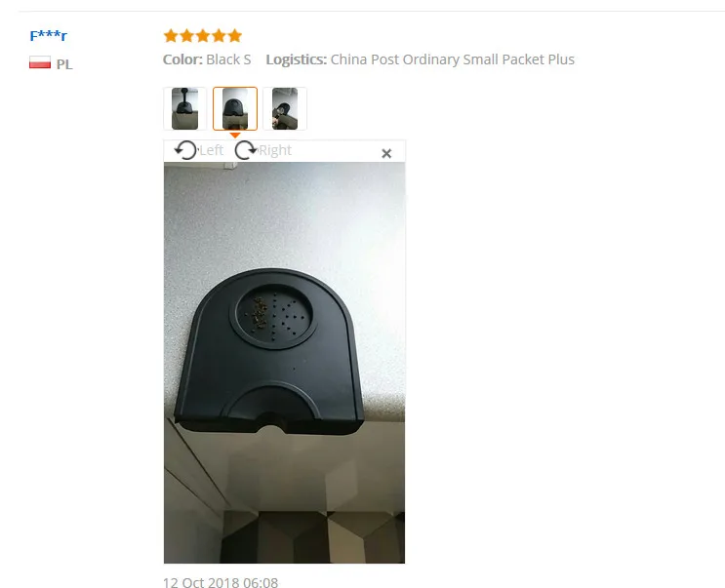Image resolution: width=725 pixels, height=588 pixels.
Task: Click the enlarged black knock box photo
Action: [x=284, y=363]
